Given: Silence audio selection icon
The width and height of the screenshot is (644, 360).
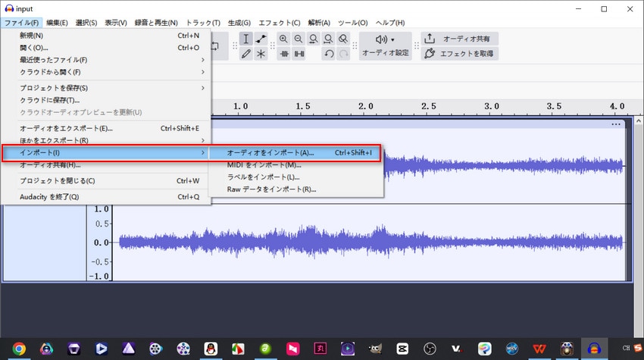Looking at the screenshot, I should point(299,54).
